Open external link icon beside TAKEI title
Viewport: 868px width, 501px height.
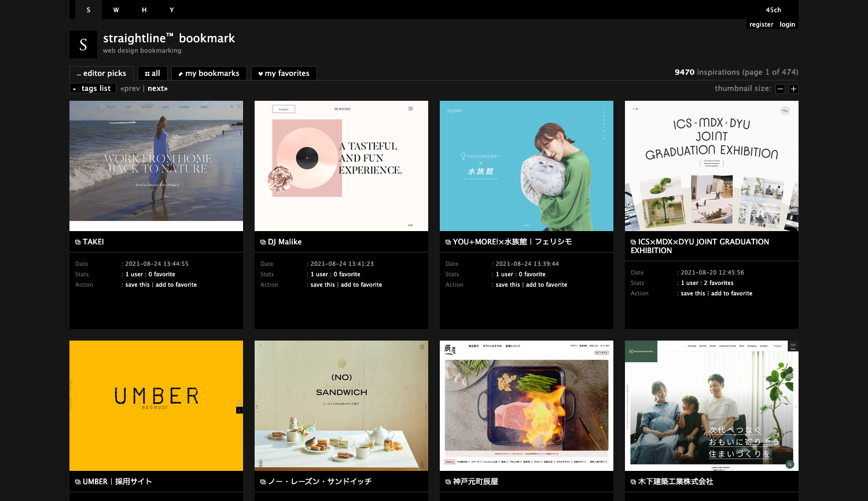tap(78, 242)
